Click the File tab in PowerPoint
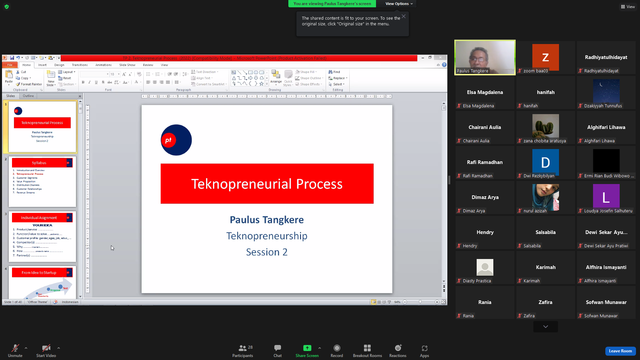This screenshot has height=360, width=640. 10,65
